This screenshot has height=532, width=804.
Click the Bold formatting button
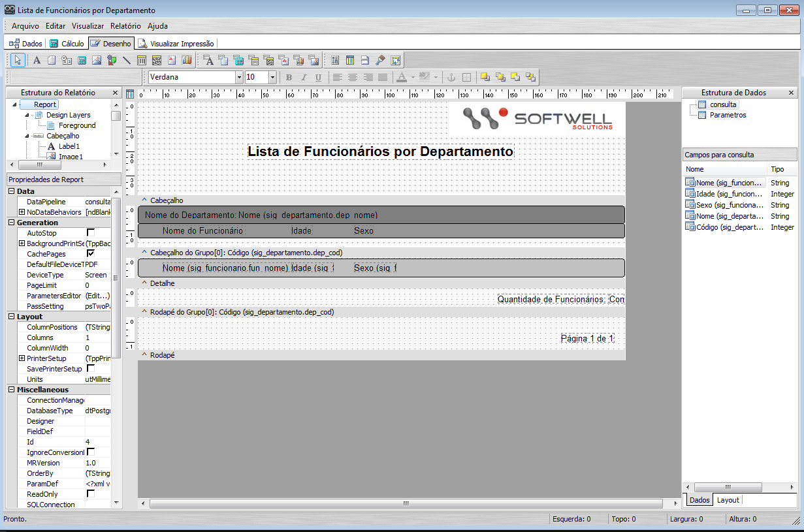(x=289, y=77)
